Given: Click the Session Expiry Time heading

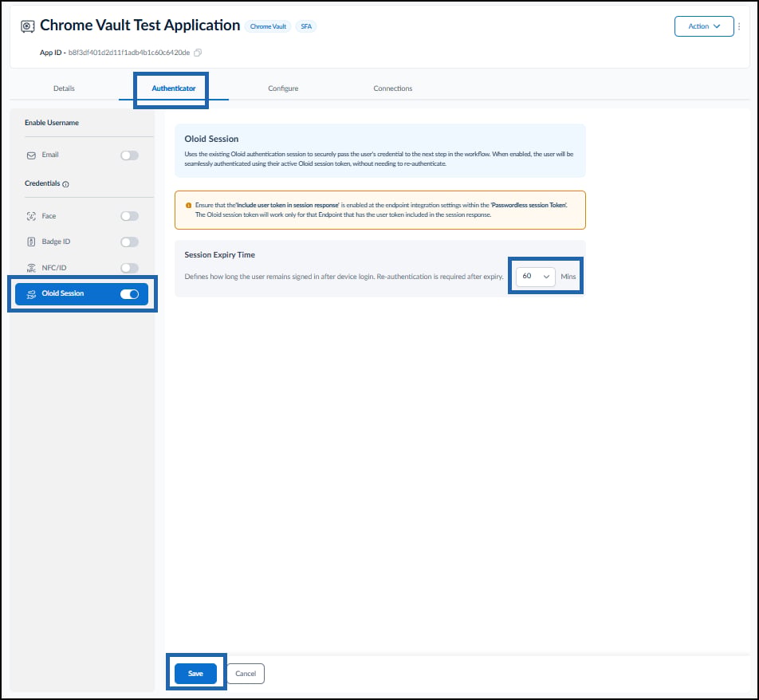Looking at the screenshot, I should tap(220, 254).
